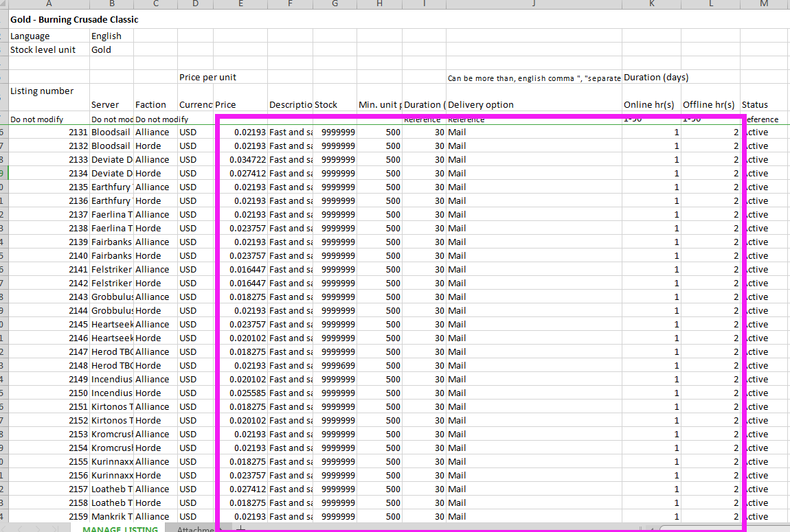Image resolution: width=790 pixels, height=532 pixels.
Task: Select the Earthfury server cell of listing 2135
Action: tap(111, 187)
